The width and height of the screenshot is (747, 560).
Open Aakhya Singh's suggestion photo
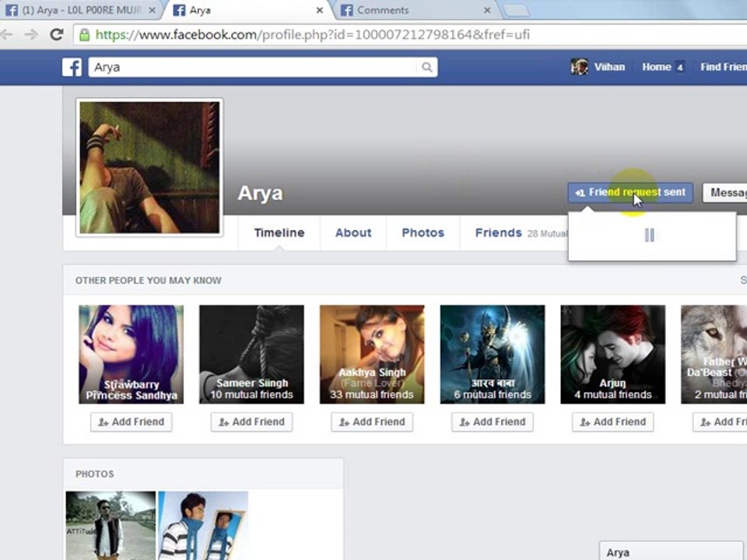tap(372, 355)
